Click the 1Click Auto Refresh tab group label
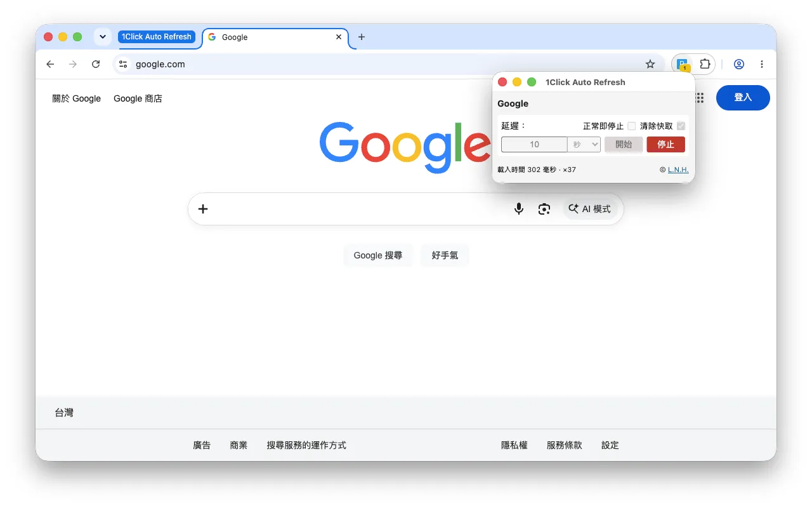The height and width of the screenshot is (508, 812). click(x=157, y=37)
